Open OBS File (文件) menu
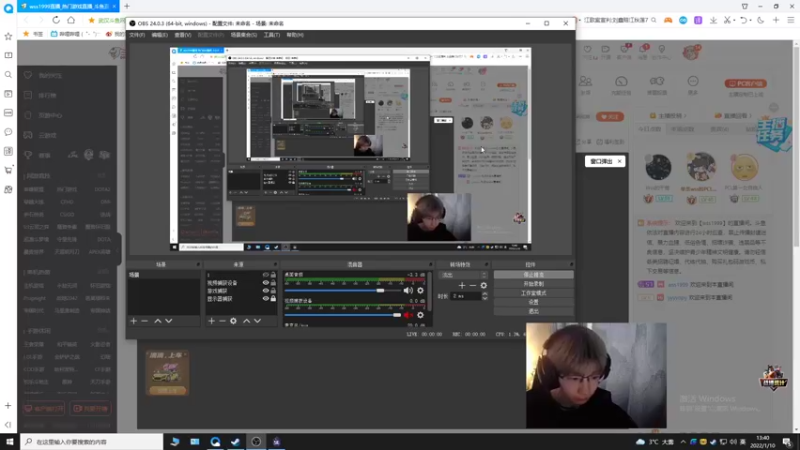Image resolution: width=800 pixels, height=450 pixels. [137, 35]
